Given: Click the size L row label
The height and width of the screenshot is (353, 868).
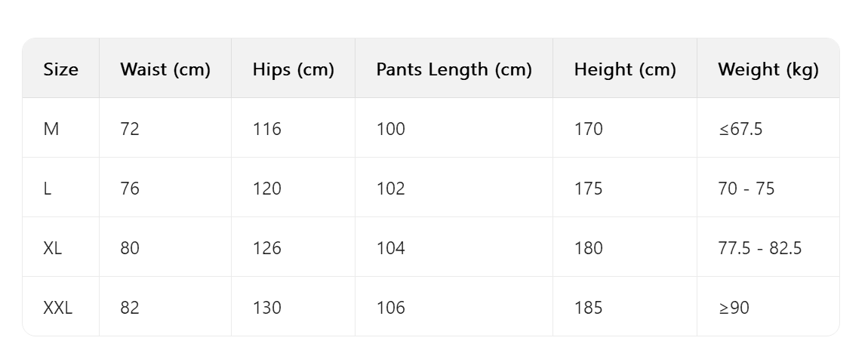Looking at the screenshot, I should pos(48,188).
